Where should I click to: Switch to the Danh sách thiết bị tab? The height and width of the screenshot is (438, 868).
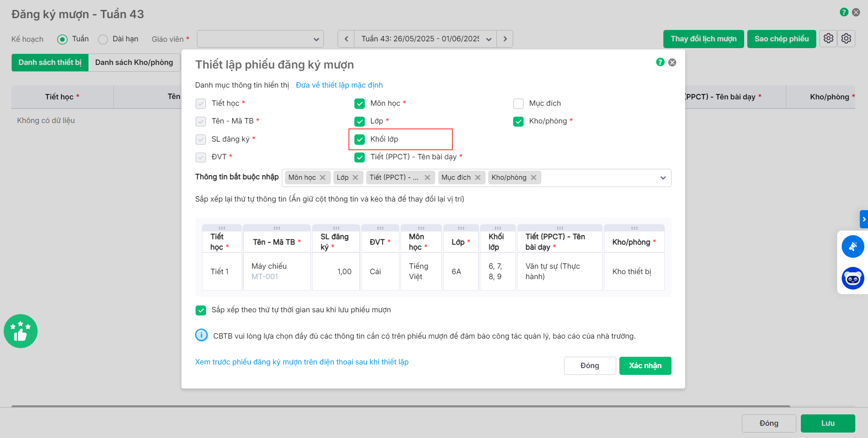click(50, 63)
